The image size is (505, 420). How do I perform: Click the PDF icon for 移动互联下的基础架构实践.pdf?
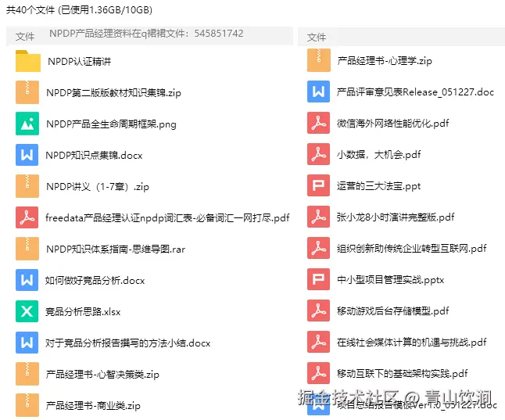pyautogui.click(x=318, y=373)
